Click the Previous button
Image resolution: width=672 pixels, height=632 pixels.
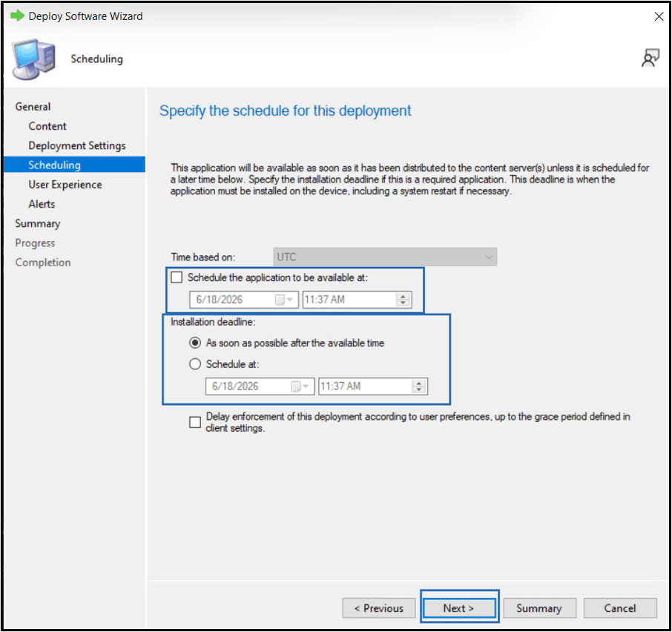(379, 608)
